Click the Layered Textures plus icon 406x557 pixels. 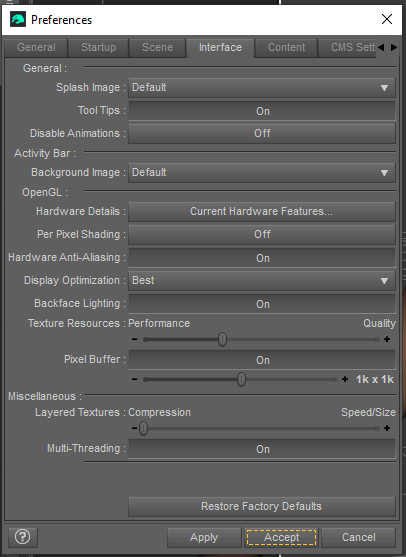point(387,428)
